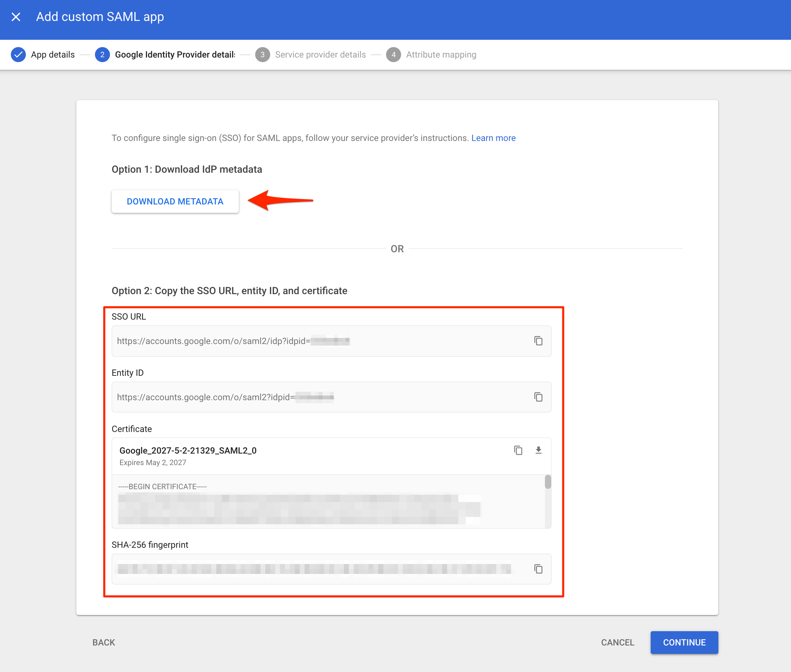Click the SHA-256 fingerprint field
The height and width of the screenshot is (672, 791).
(x=331, y=569)
